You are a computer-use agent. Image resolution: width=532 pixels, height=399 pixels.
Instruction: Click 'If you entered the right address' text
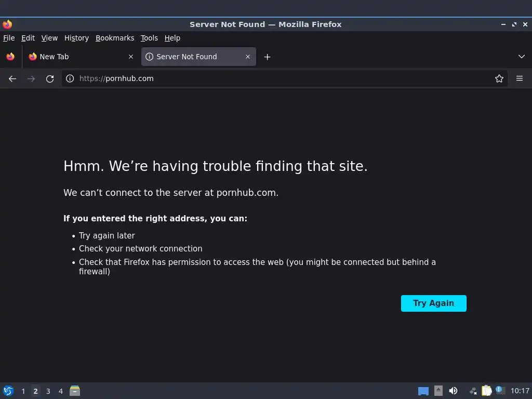tap(155, 219)
